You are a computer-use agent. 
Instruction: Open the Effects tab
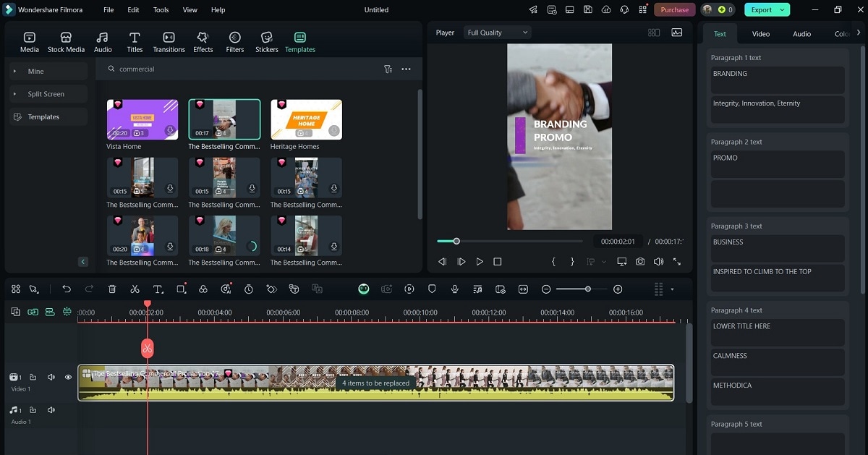coord(203,42)
